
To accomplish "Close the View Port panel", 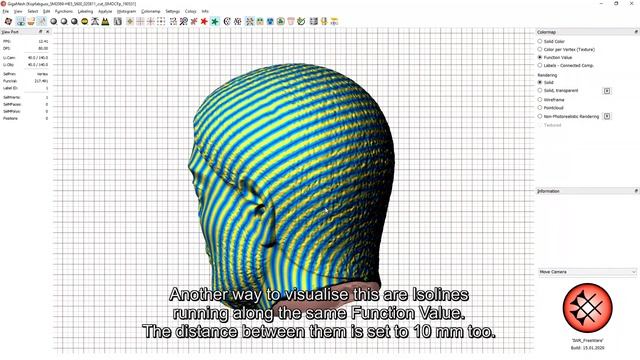I will click(47, 31).
